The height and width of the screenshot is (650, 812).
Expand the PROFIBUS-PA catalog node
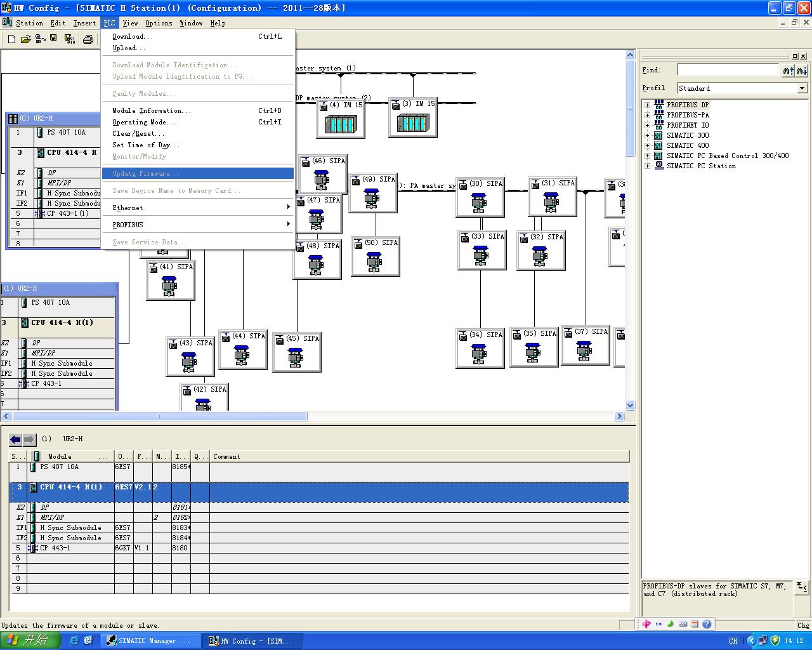[x=647, y=116]
